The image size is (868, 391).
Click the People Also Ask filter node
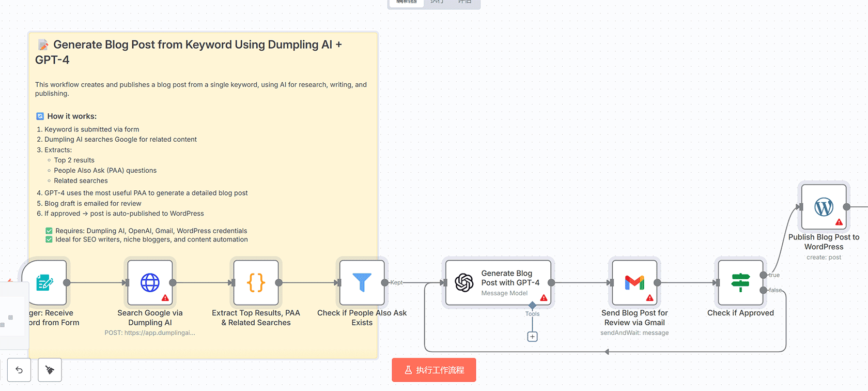click(362, 282)
